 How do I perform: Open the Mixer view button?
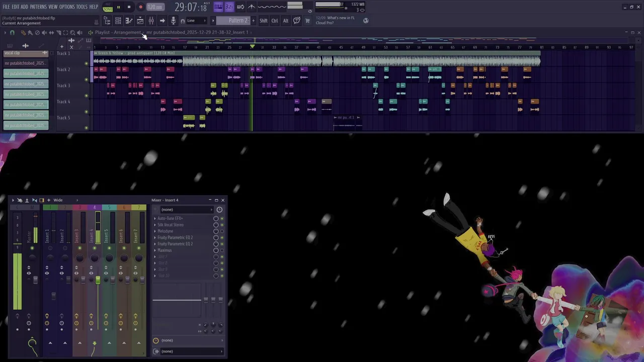tap(151, 21)
